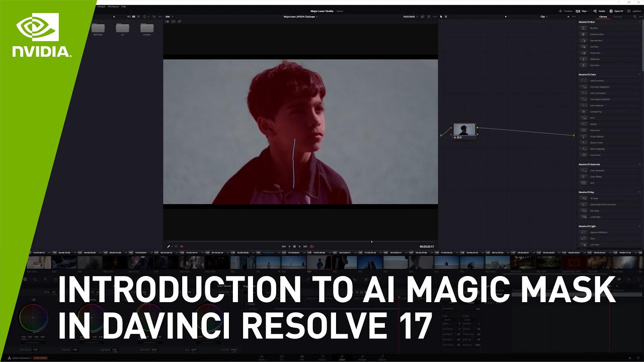Viewport: 644px width, 362px height.
Task: Jump to the first frame in viewer
Action: tap(283, 246)
